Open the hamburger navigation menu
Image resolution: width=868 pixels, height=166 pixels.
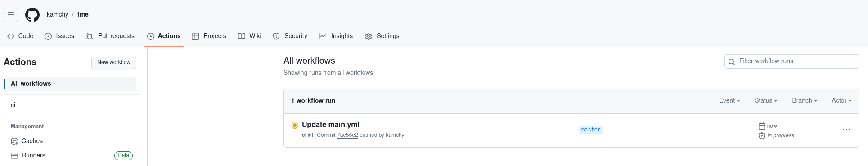(x=11, y=15)
